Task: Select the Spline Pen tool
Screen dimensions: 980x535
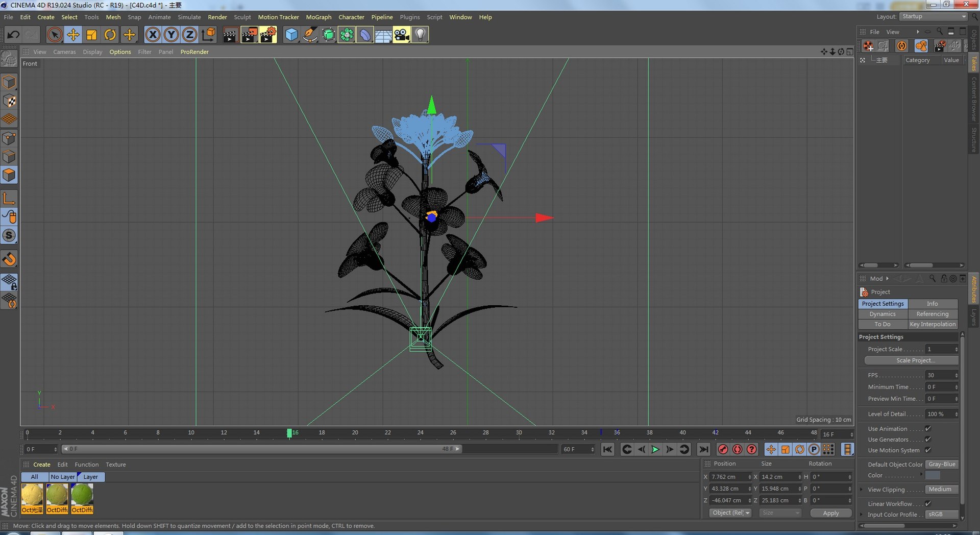Action: point(309,35)
